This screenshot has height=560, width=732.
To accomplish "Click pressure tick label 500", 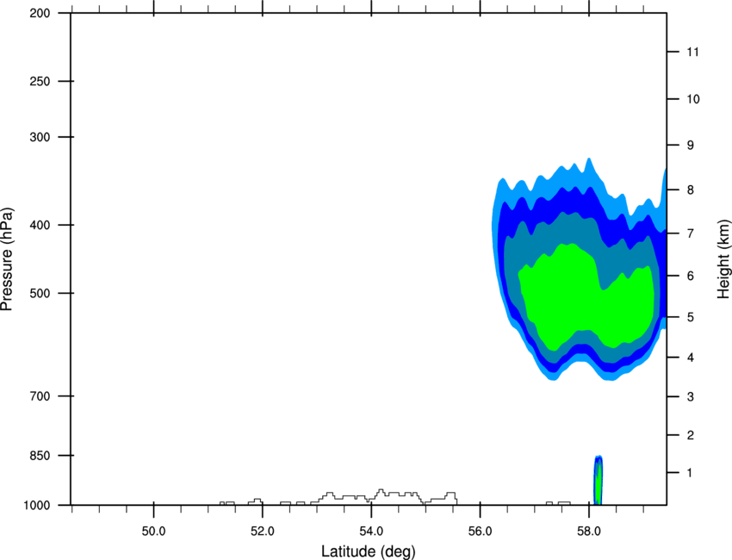I will click(x=40, y=293).
